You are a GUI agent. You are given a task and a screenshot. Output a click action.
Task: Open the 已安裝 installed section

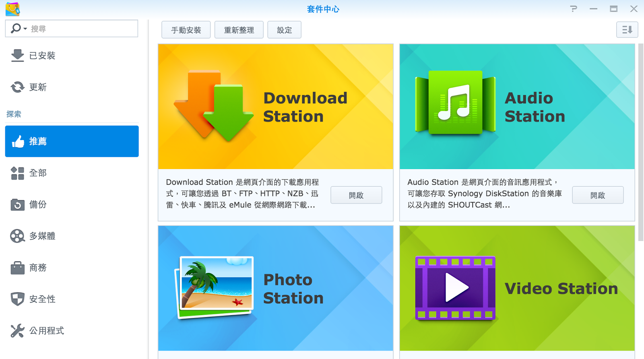coord(72,56)
